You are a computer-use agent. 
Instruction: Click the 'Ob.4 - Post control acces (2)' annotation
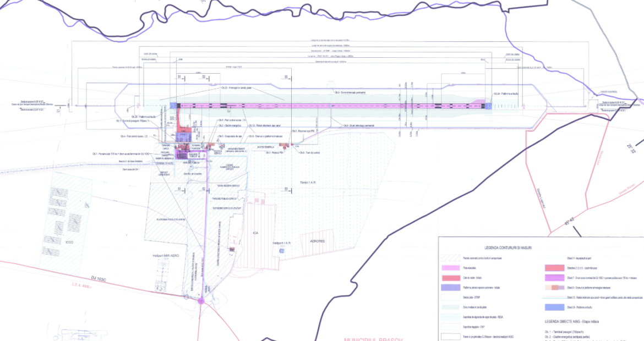coord(134,136)
